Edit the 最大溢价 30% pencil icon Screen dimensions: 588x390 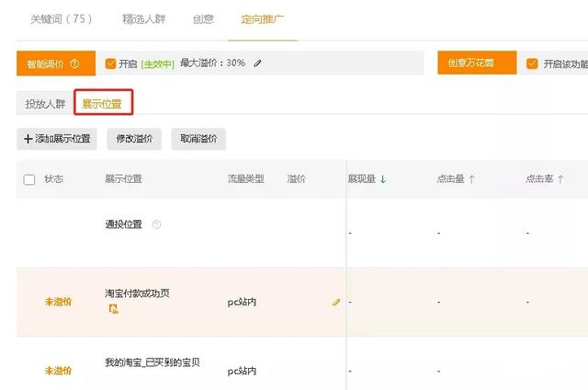[x=257, y=63]
